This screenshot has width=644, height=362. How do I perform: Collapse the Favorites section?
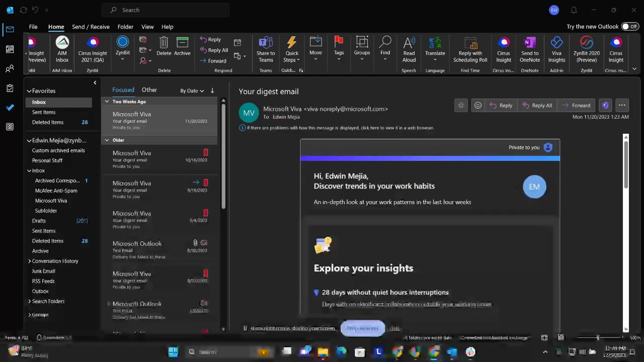pos(29,91)
